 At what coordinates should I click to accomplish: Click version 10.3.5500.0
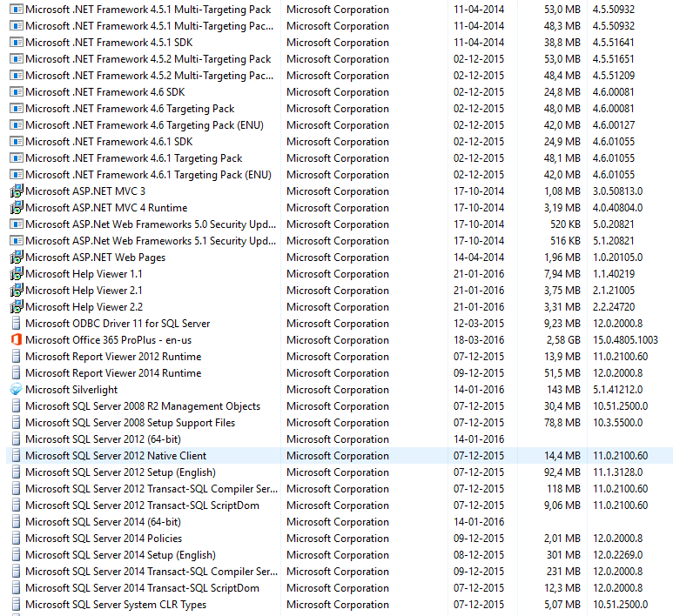click(x=617, y=423)
